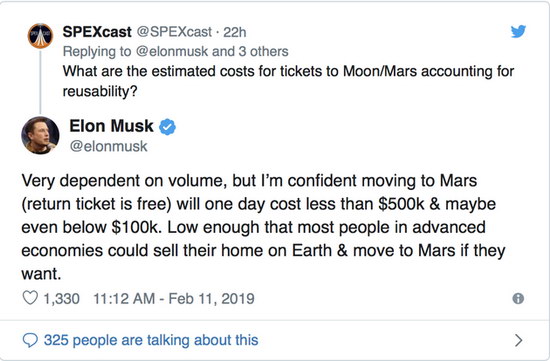Image resolution: width=550 pixels, height=361 pixels.
Task: Click @elonmusk mention in Replying to
Action: pos(172,52)
